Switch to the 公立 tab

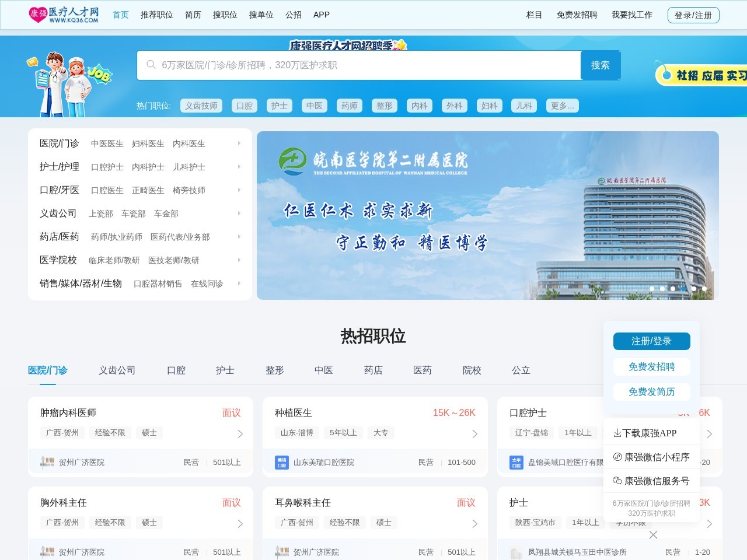(520, 370)
